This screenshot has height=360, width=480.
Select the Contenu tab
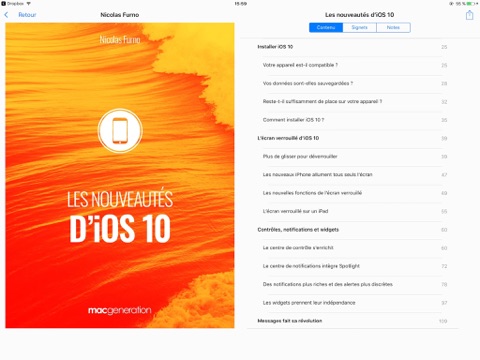click(x=326, y=27)
